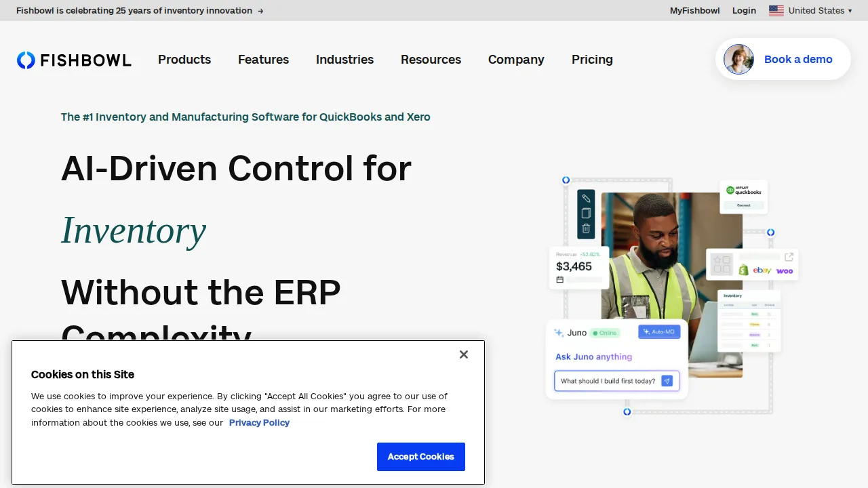Screen dimensions: 868x488
Task: Open the Industries menu
Action: pyautogui.click(x=344, y=60)
